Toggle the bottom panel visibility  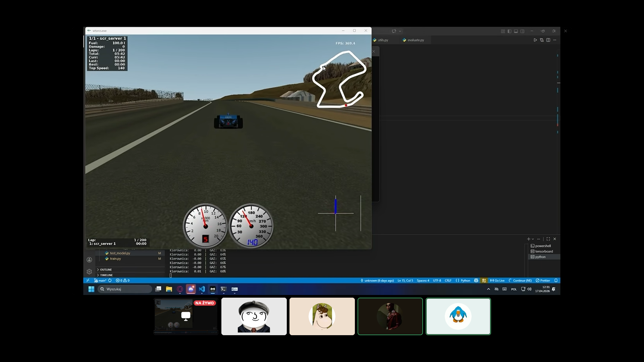point(516,31)
